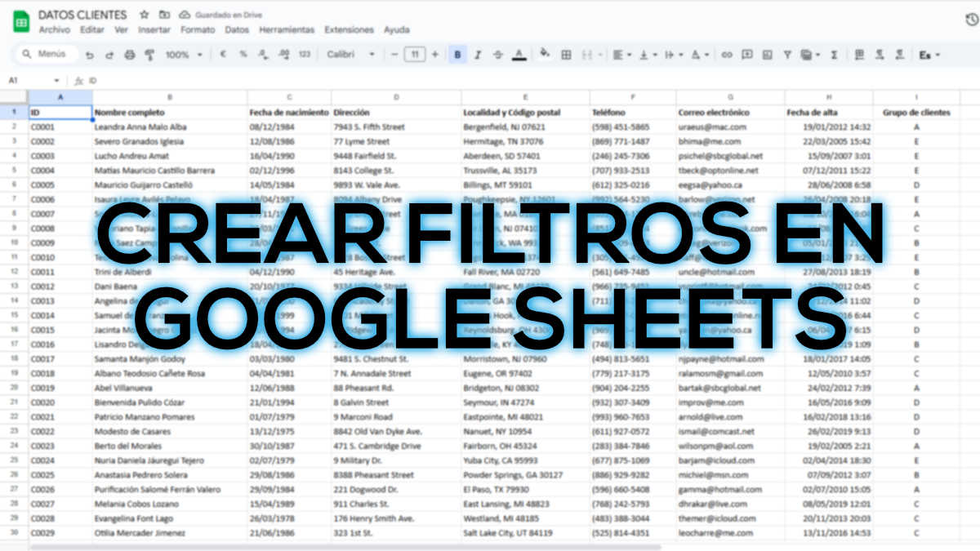Open the borders tool

[x=566, y=55]
